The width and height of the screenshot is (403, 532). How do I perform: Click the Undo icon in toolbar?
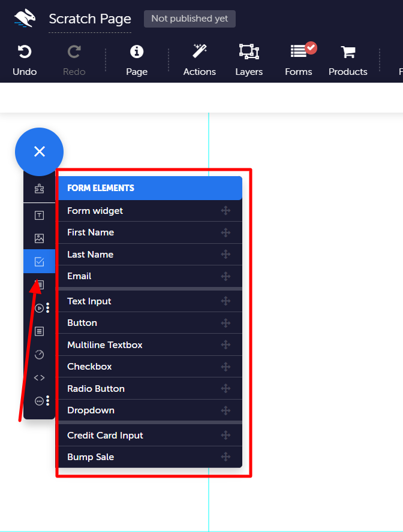coord(25,52)
